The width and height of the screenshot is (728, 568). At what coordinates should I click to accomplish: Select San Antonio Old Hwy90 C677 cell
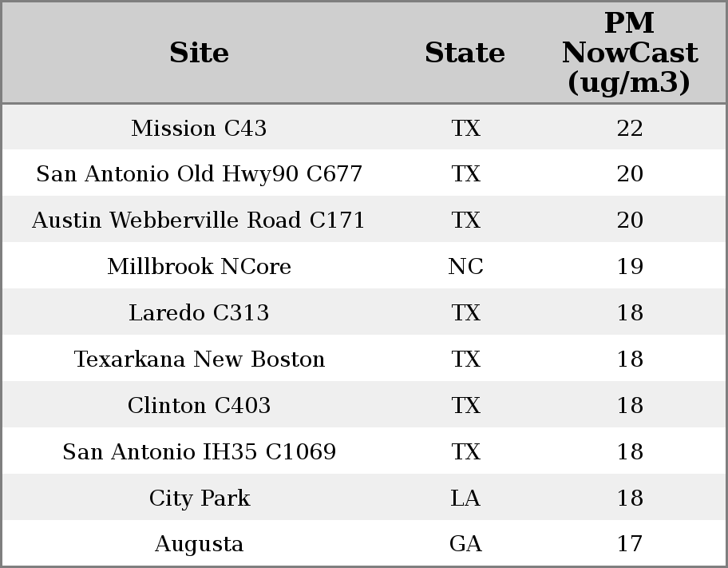tap(199, 174)
